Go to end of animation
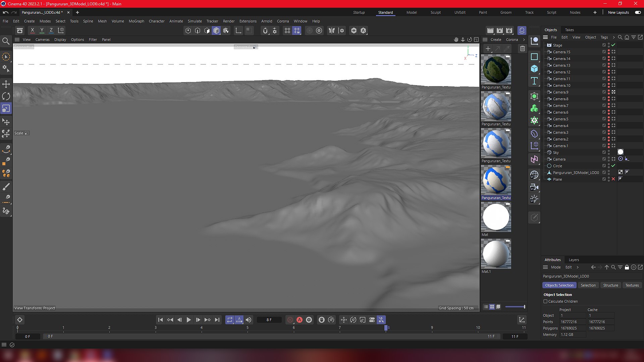This screenshot has height=362, width=644. pos(217,320)
